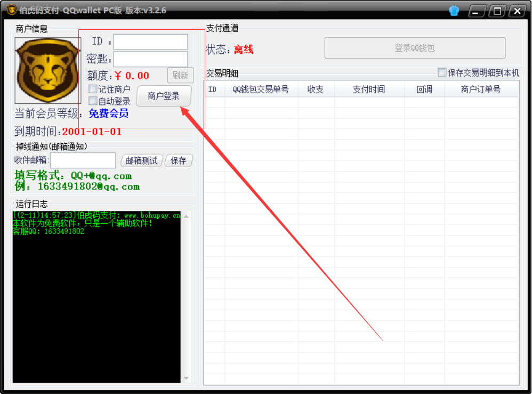Click the ID input field
The height and width of the screenshot is (394, 532).
coord(150,42)
